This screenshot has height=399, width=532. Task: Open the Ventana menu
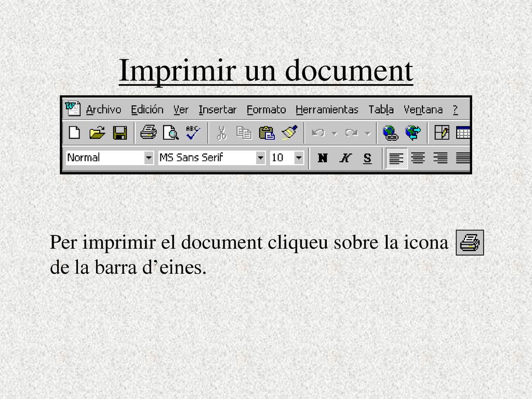(x=423, y=110)
